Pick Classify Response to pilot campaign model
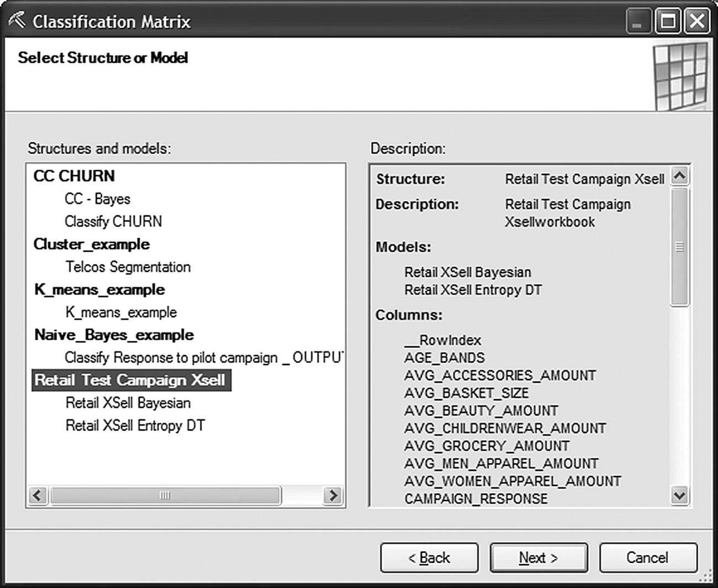 (204, 358)
